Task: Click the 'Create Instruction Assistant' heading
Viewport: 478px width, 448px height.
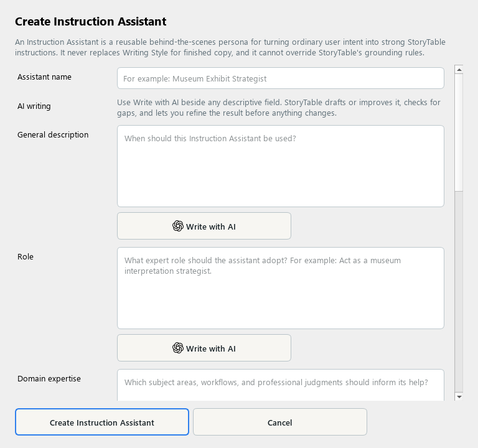Action: tap(90, 22)
